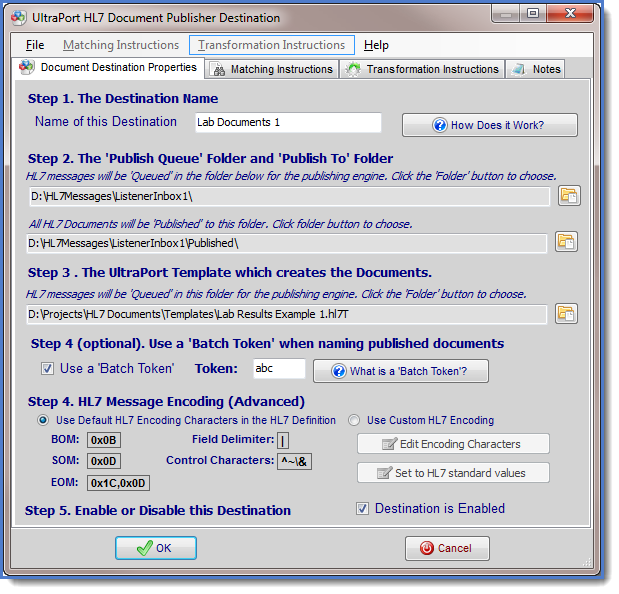Image resolution: width=619 pixels, height=594 pixels.
Task: Click the Token text field
Action: pos(278,368)
